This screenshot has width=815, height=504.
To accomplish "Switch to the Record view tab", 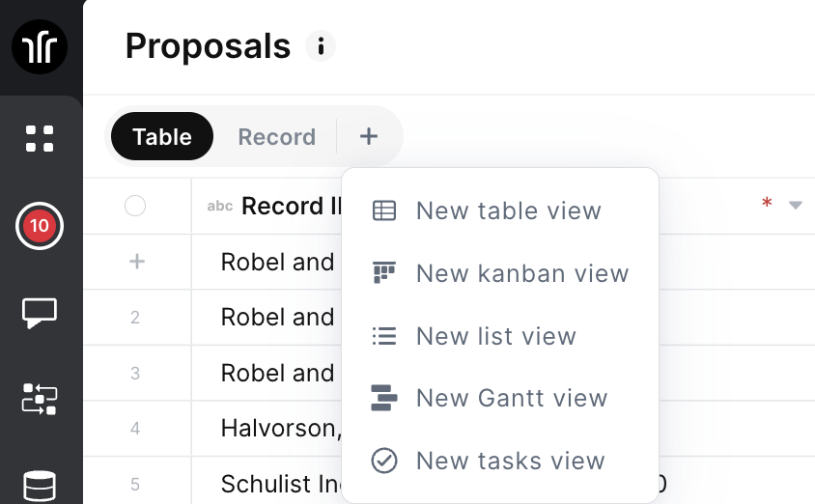I will click(x=276, y=137).
